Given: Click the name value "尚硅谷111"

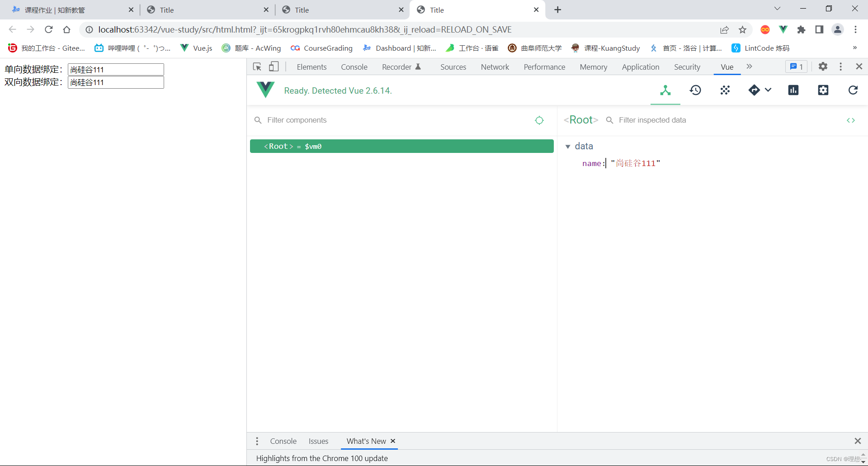Looking at the screenshot, I should (635, 163).
